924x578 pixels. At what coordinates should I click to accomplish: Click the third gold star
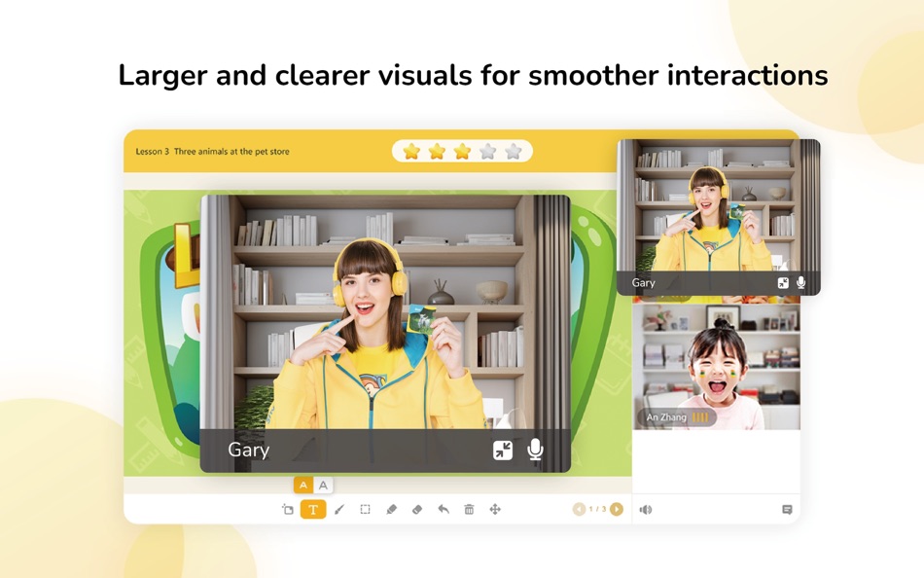pyautogui.click(x=463, y=152)
